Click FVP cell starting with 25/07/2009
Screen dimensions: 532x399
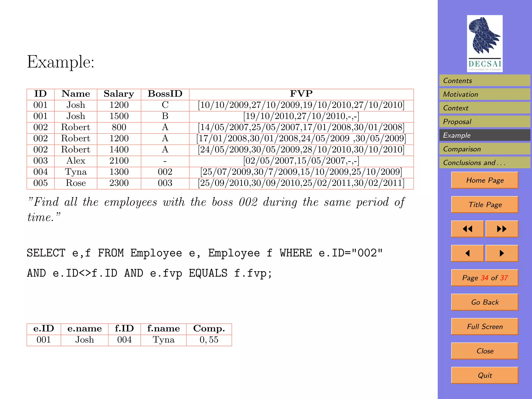301,172
